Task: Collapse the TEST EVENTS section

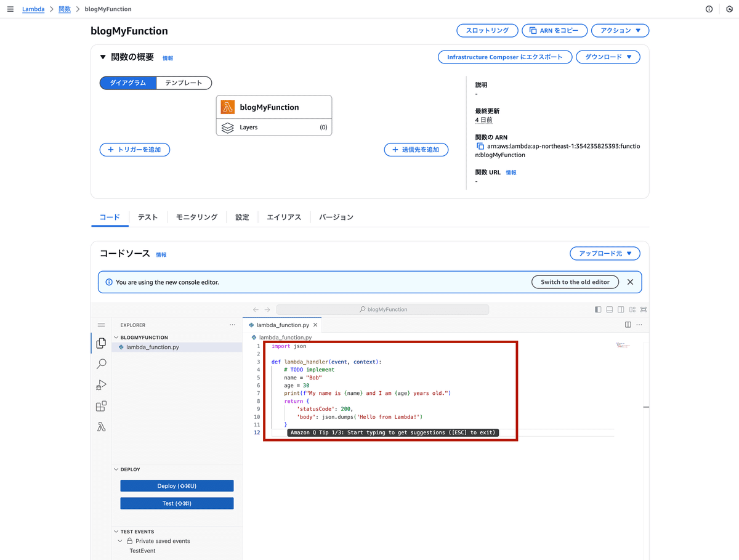Action: (x=116, y=531)
